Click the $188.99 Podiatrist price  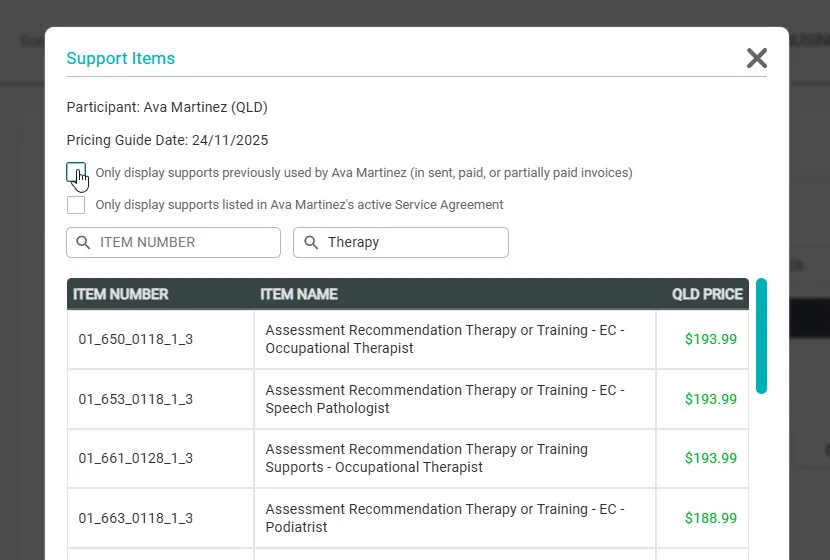[711, 518]
